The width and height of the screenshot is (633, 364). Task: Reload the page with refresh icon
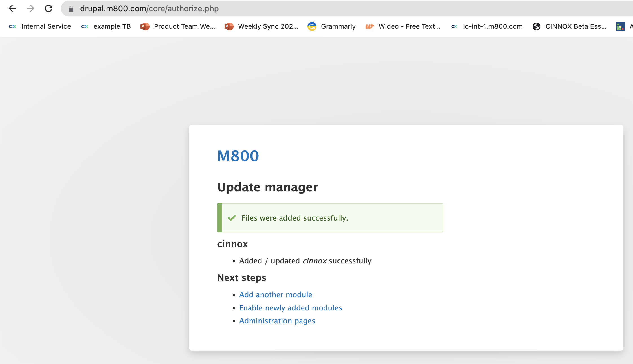49,8
